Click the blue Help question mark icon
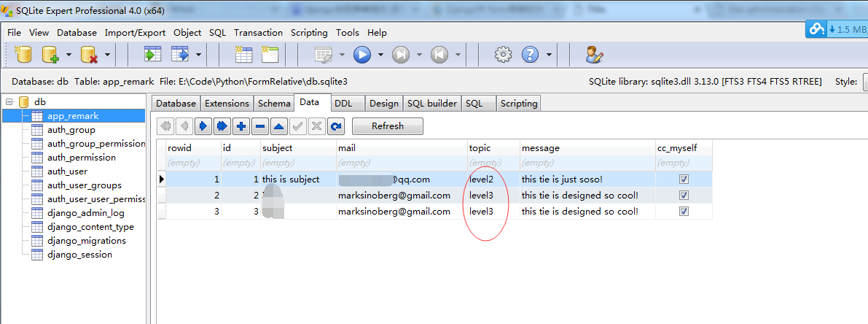 tap(531, 54)
